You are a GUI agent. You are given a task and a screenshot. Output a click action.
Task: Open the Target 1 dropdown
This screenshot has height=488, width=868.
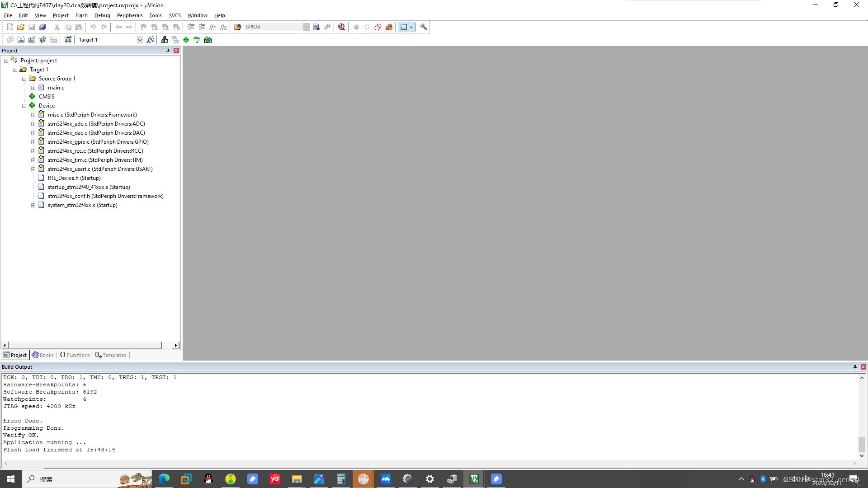[140, 40]
